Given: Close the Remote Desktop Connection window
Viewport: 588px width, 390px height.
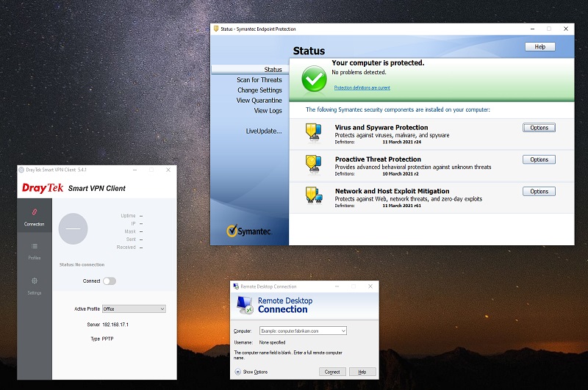Looking at the screenshot, I should pyautogui.click(x=370, y=286).
